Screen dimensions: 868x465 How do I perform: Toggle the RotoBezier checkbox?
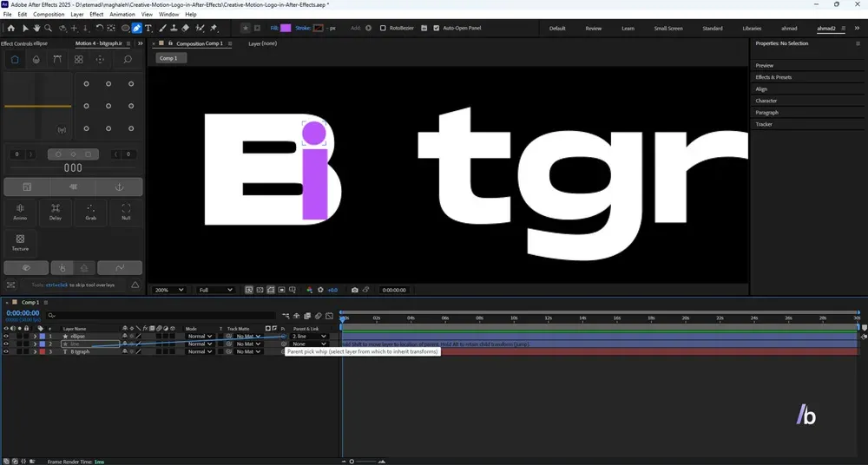pyautogui.click(x=383, y=29)
